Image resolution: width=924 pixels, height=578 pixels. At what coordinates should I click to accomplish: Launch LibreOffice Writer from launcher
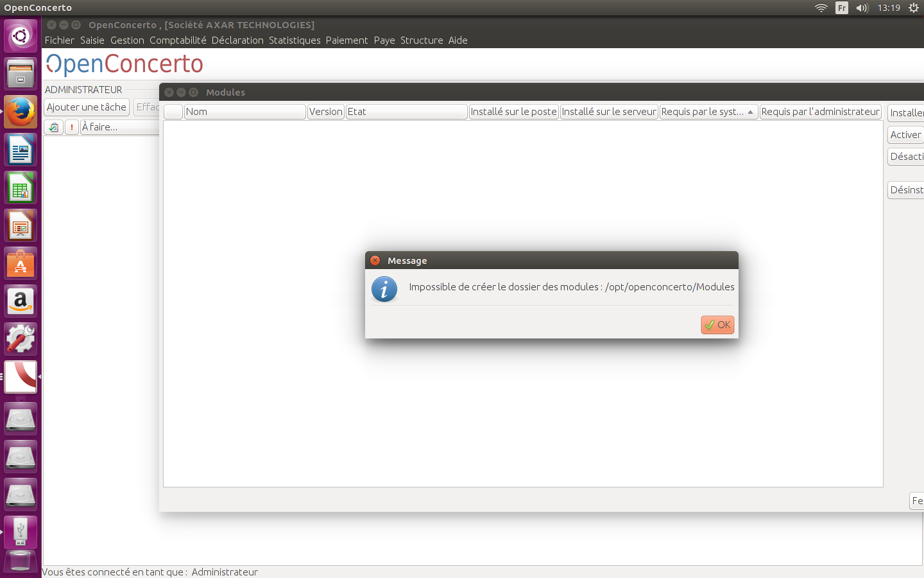click(x=21, y=150)
